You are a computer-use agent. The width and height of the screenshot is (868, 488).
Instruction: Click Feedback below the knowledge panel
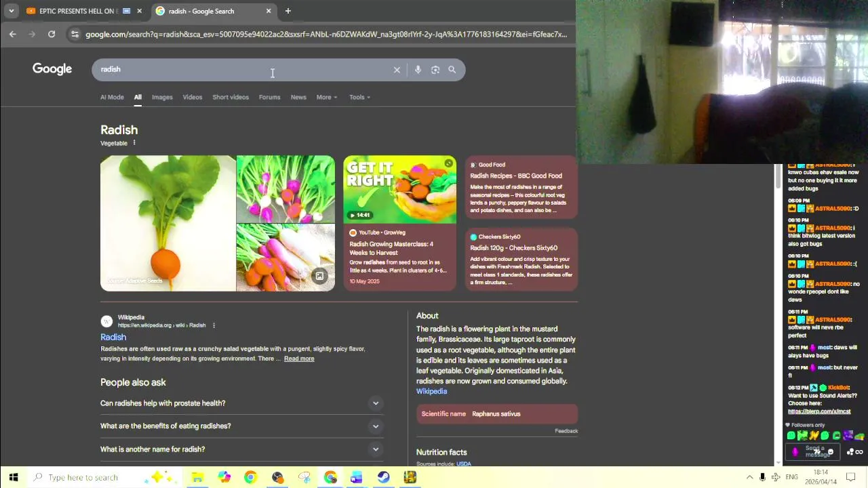(x=566, y=431)
